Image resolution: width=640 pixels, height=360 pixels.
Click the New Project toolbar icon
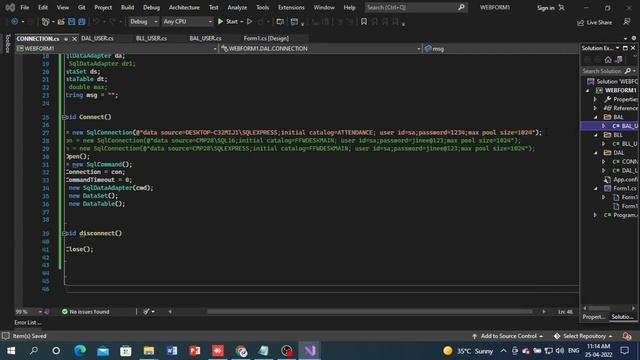45,22
